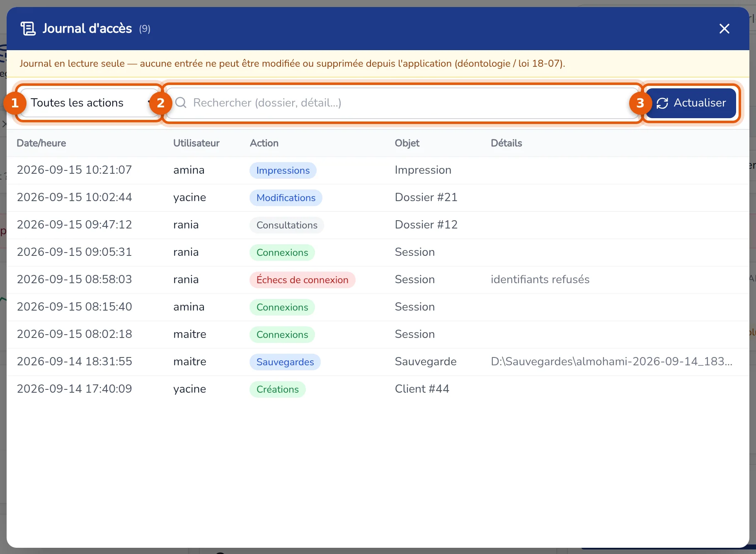The width and height of the screenshot is (756, 554).
Task: Click the Sauvegarde object cell
Action: coord(426,362)
